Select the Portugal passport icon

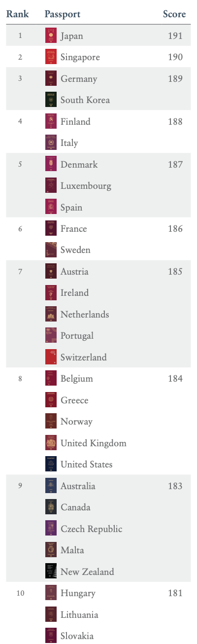51,336
